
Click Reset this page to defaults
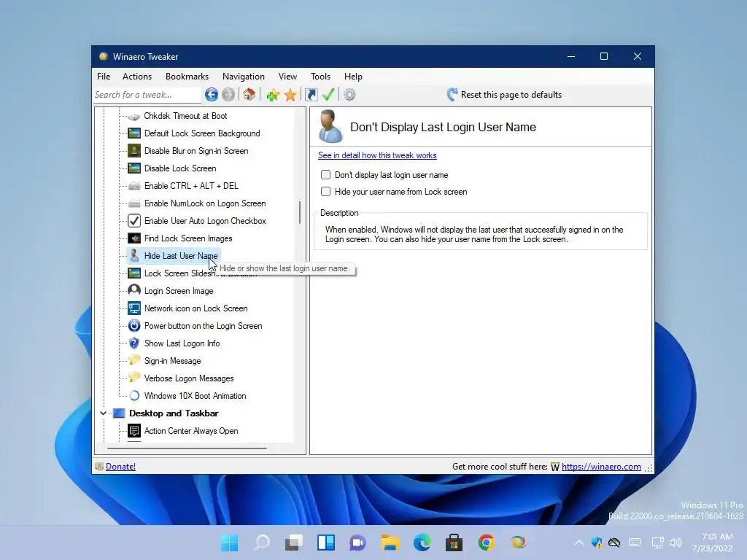505,95
